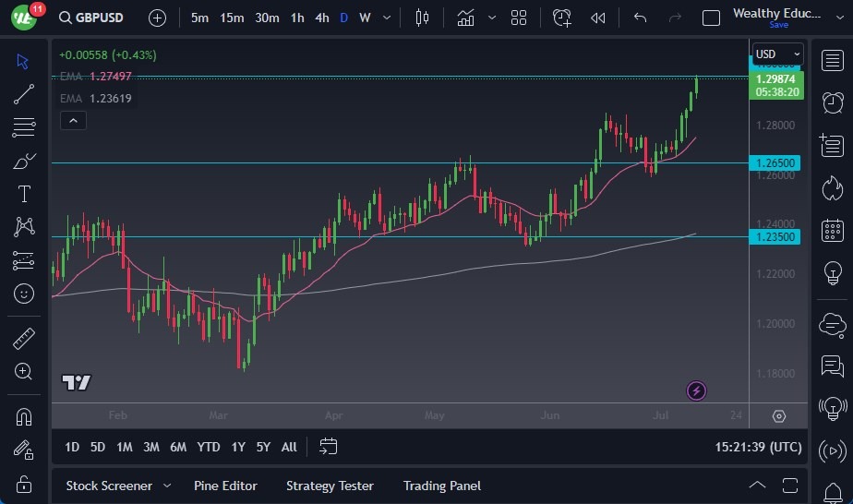Toggle lock all drawings
The image size is (853, 504).
coord(24,484)
